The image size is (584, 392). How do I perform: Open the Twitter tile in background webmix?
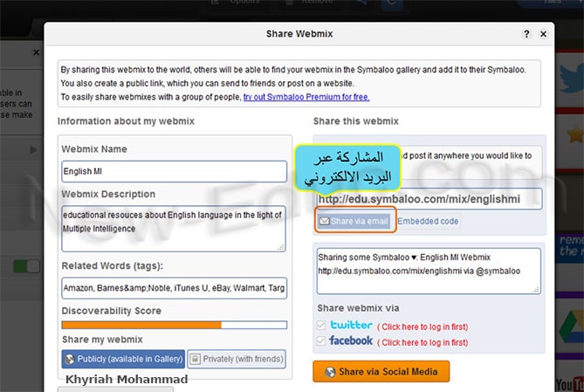[x=569, y=79]
